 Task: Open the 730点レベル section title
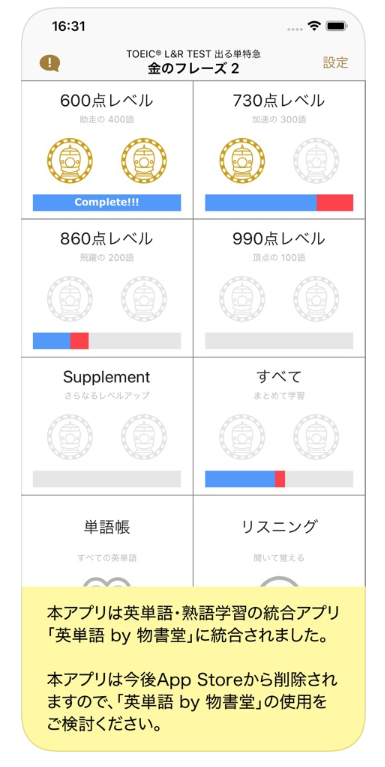[279, 101]
